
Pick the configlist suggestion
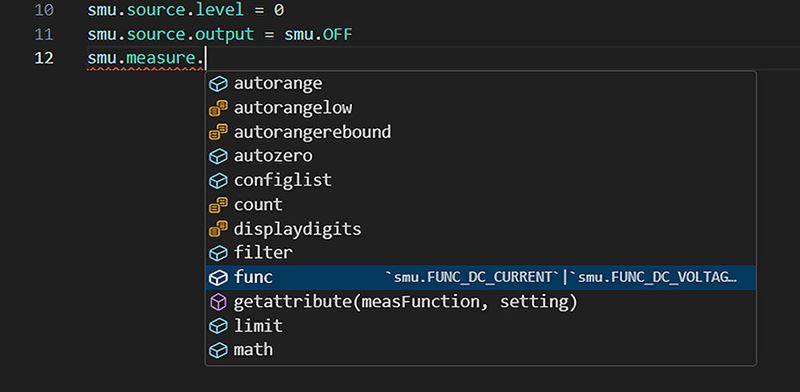481,180
